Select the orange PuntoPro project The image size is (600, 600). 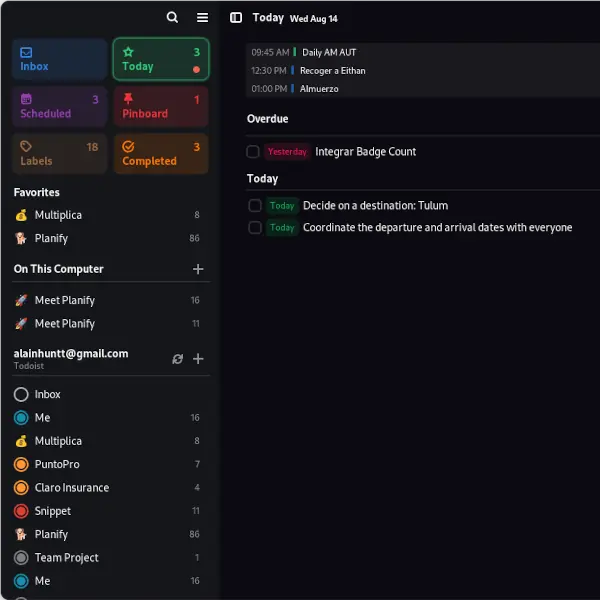coord(57,464)
